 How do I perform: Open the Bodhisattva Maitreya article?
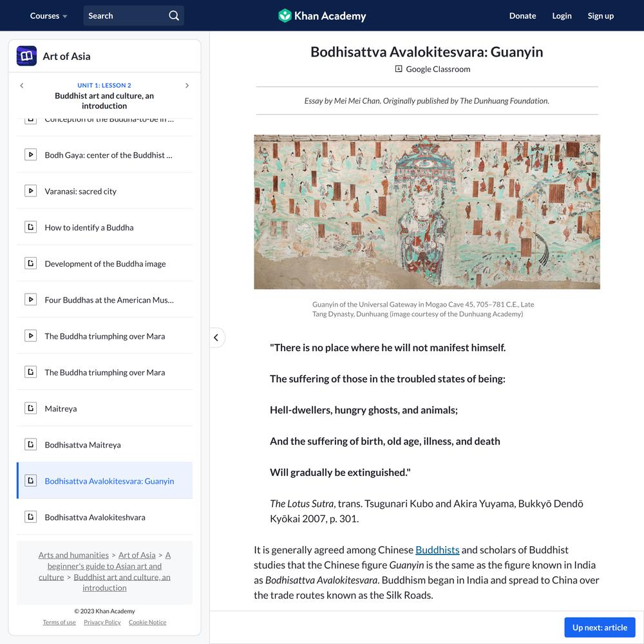point(105,444)
